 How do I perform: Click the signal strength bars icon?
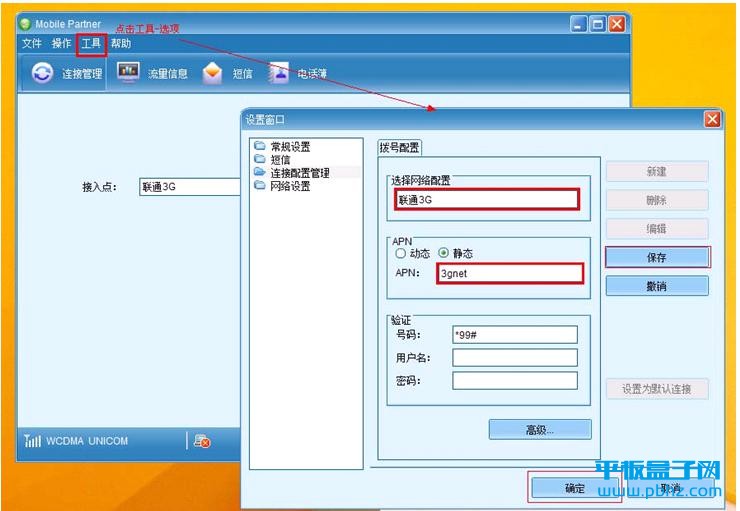(x=32, y=441)
